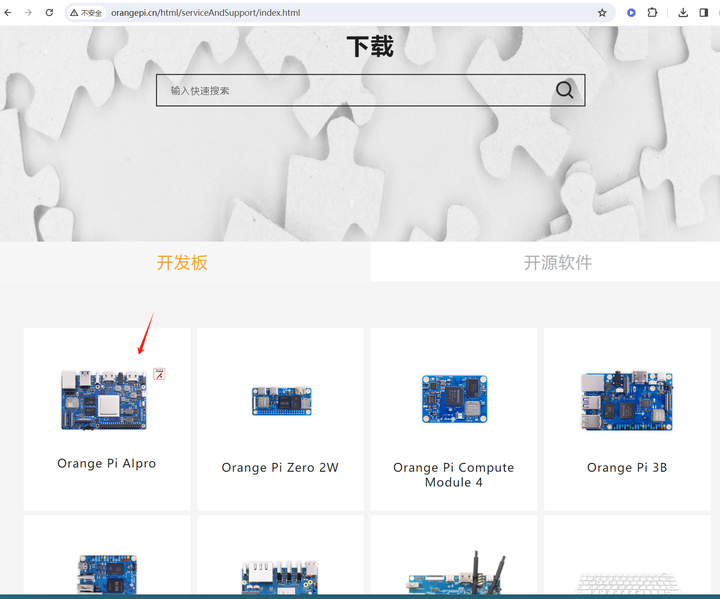Open the Orange Pi Compute Module 4 image
The height and width of the screenshot is (599, 720).
454,399
